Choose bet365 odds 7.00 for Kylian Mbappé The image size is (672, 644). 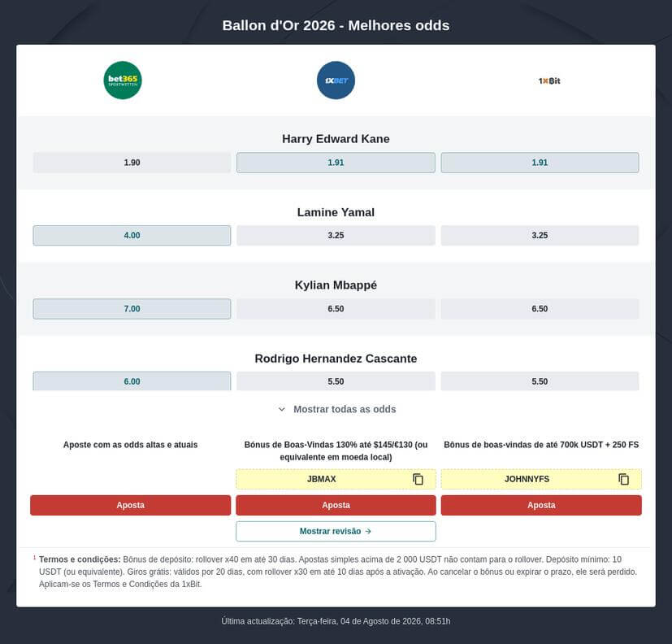pos(132,309)
